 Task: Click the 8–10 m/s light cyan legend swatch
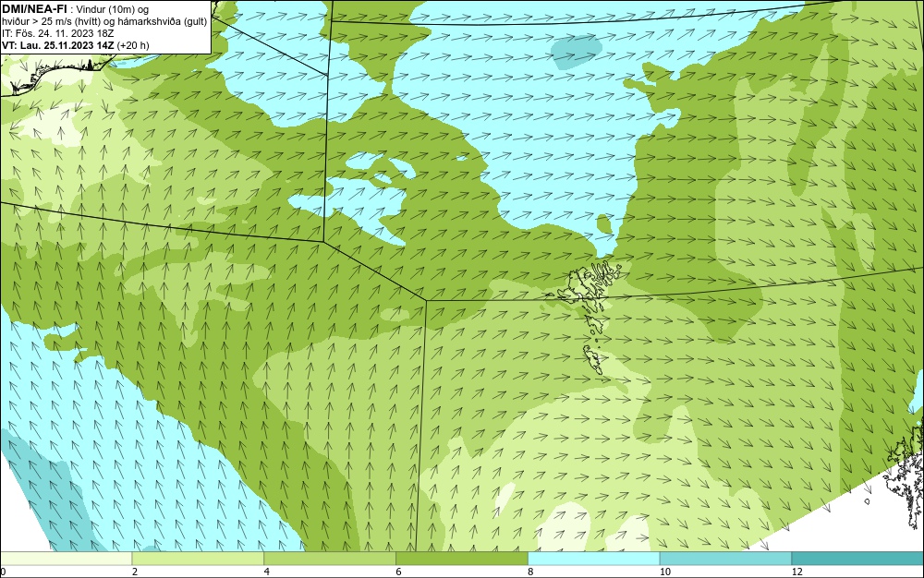click(594, 559)
